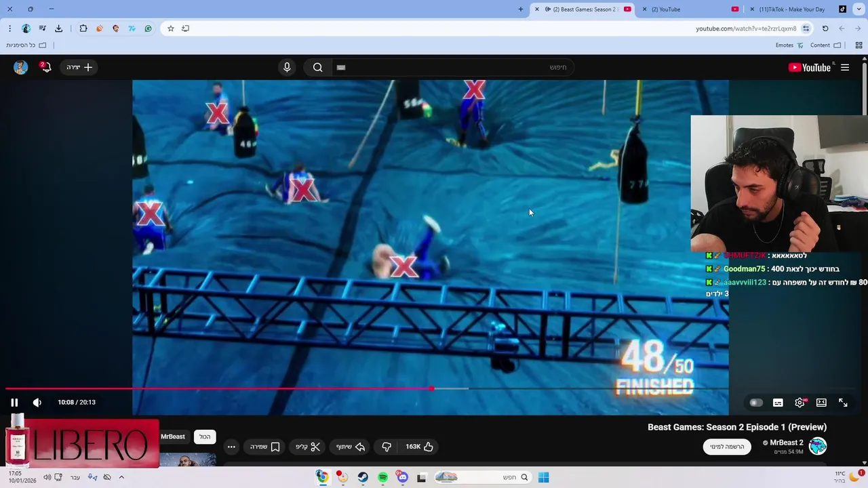868x488 pixels.
Task: Open the 11°C weather widget
Action: [848, 477]
